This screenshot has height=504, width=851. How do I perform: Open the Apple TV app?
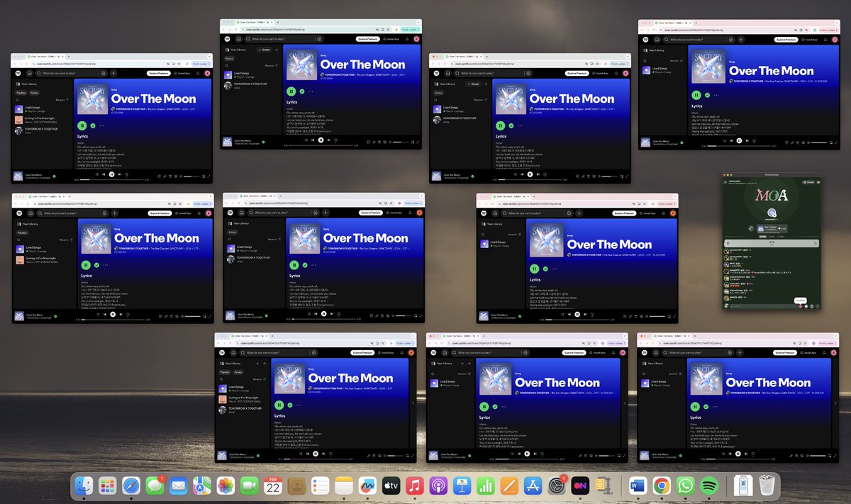tap(391, 486)
